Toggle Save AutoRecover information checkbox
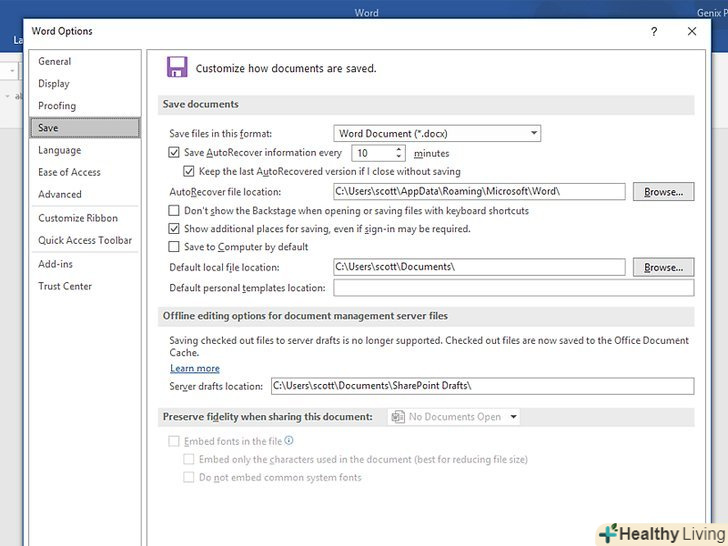 [x=174, y=153]
